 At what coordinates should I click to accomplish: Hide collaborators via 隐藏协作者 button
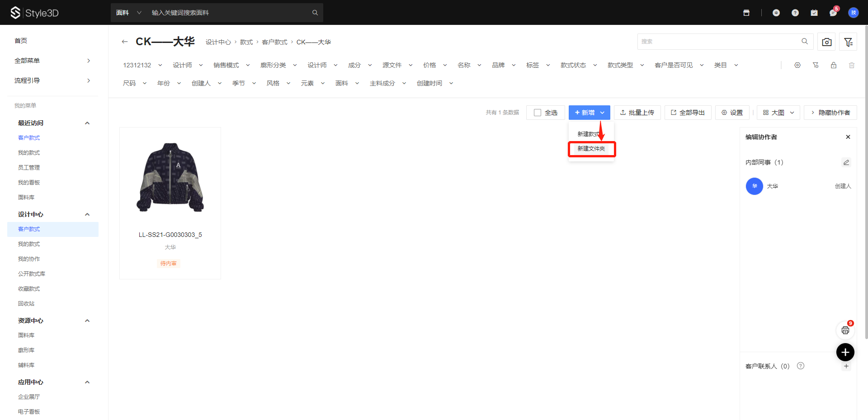click(830, 113)
